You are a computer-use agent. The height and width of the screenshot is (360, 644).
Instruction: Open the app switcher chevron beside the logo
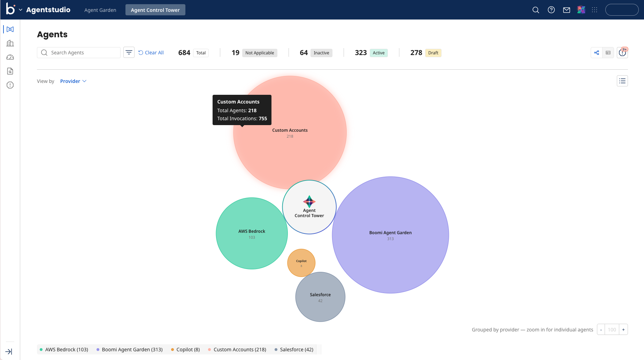(21, 10)
